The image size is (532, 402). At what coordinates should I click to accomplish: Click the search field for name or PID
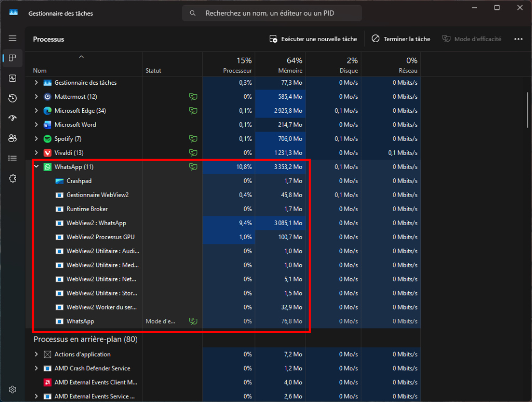[272, 13]
